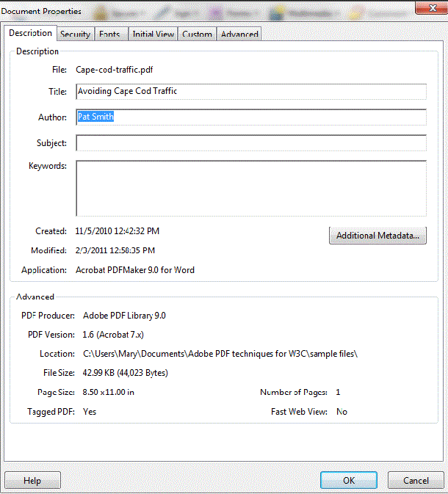Viewport: 448px width, 494px height.
Task: Open the Fonts tab
Action: 109,34
